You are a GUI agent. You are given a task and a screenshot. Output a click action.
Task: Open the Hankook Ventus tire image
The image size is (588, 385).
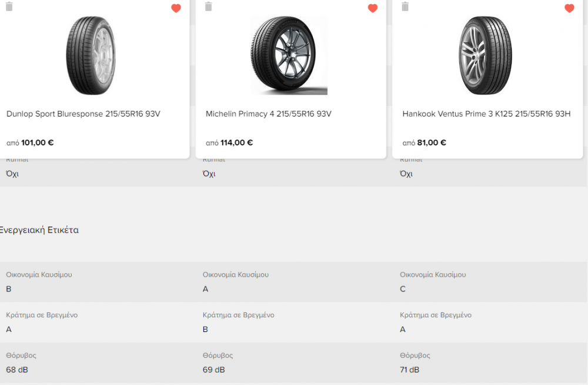(x=486, y=55)
